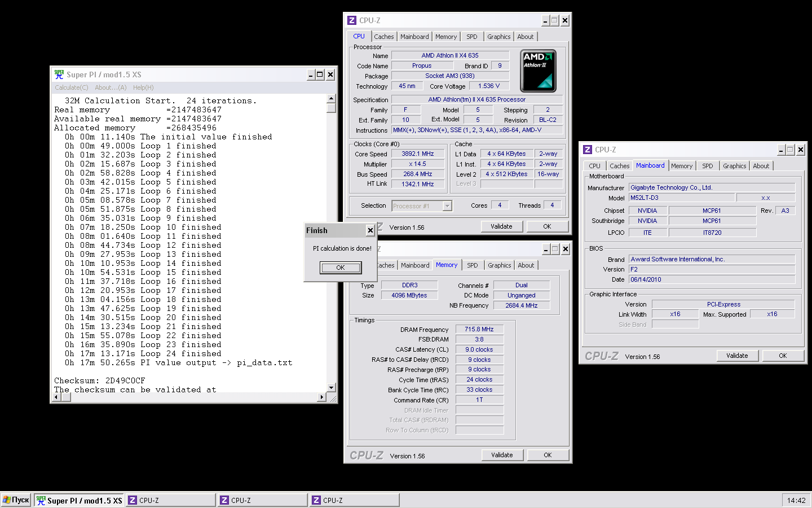Screen dimensions: 812x508
Task: Switch to Graphics tab in CPU window
Action: point(499,37)
